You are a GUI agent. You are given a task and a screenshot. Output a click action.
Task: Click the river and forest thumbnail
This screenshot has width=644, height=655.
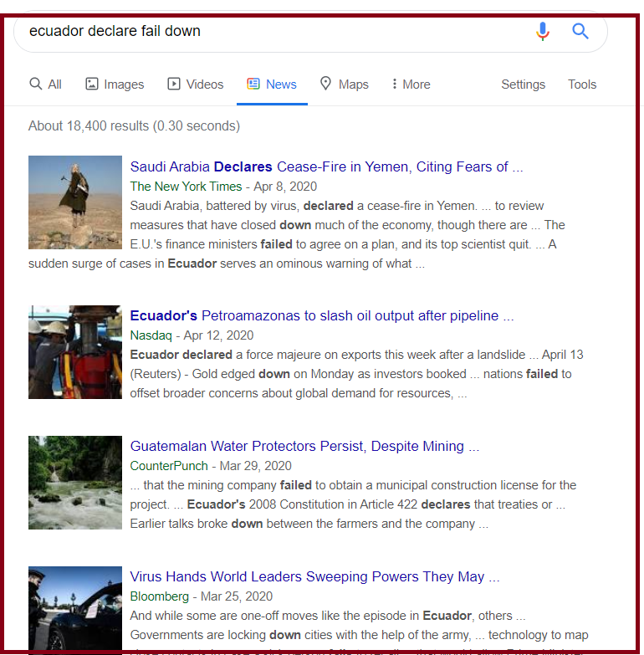75,483
